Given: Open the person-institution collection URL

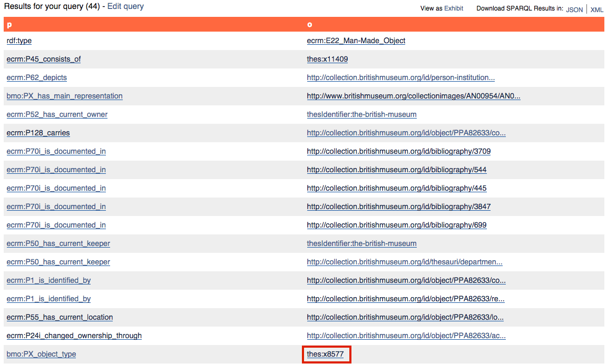Looking at the screenshot, I should coord(400,77).
